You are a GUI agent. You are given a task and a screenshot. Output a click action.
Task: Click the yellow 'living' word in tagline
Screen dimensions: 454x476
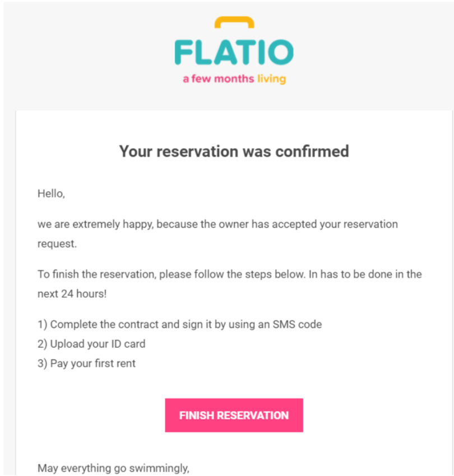pos(270,78)
